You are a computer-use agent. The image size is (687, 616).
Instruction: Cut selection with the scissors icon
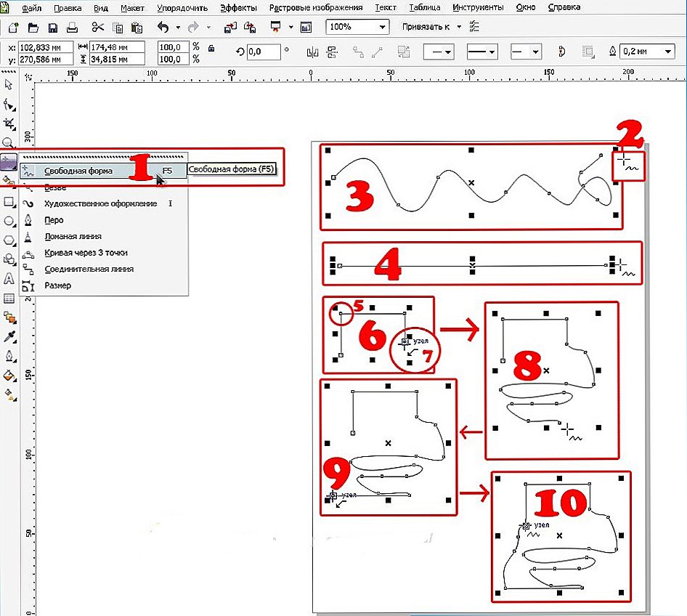pos(98,27)
